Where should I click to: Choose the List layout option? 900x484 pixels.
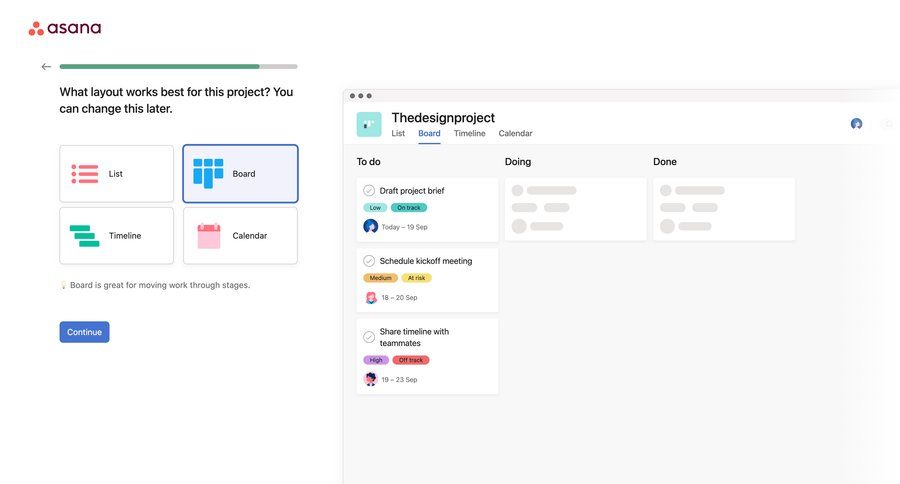(x=117, y=173)
